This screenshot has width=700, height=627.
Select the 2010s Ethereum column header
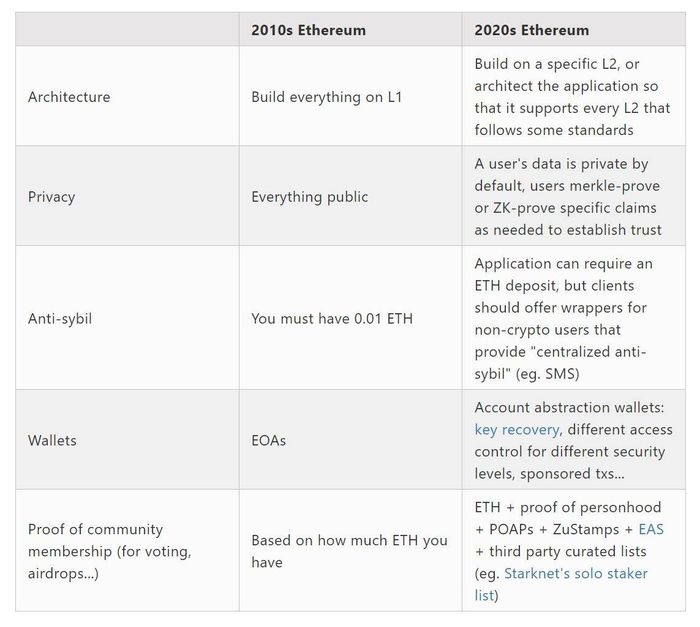(x=308, y=30)
